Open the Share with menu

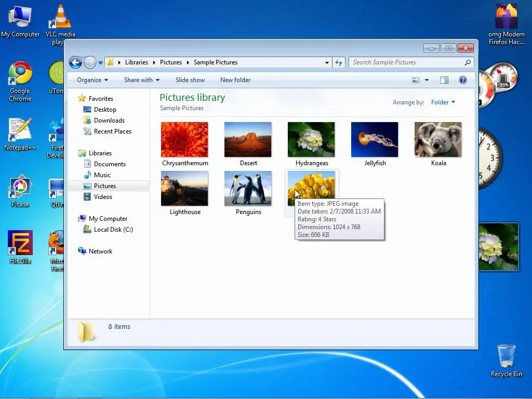(x=141, y=80)
